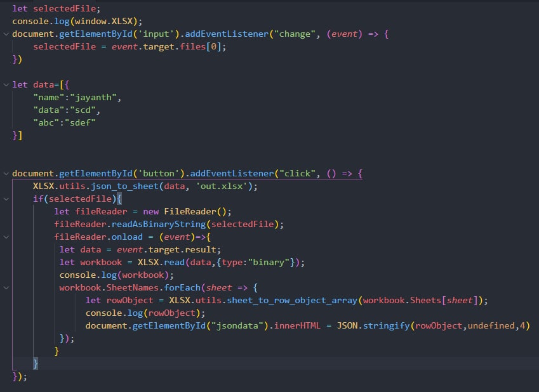Click the '"name":"jayanth"' property line
Image resolution: width=539 pixels, height=392 pixels.
[x=77, y=98]
